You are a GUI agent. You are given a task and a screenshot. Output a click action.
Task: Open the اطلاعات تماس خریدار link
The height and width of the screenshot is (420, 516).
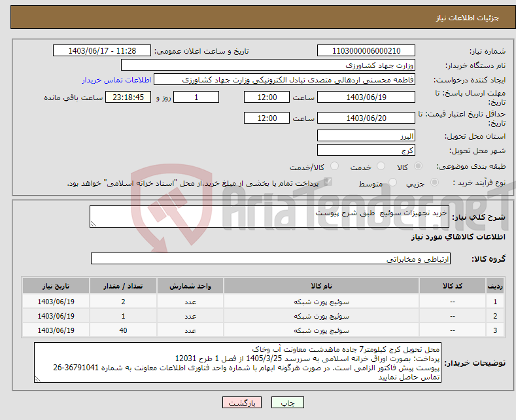tap(116, 80)
